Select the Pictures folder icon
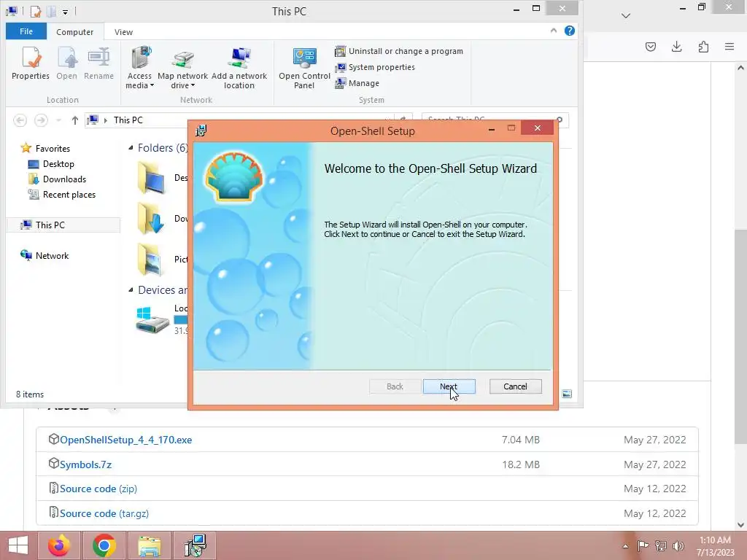This screenshot has width=747, height=560. click(x=152, y=260)
